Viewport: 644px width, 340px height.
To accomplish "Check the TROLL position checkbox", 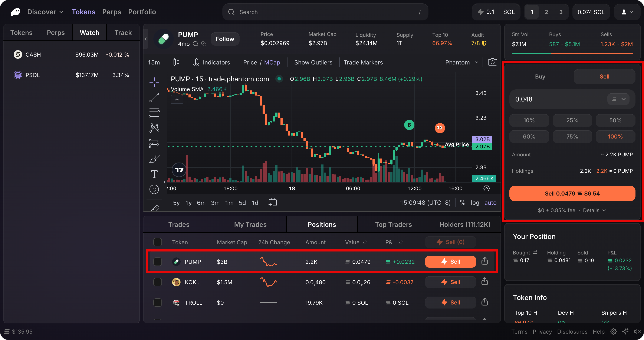I will point(158,303).
